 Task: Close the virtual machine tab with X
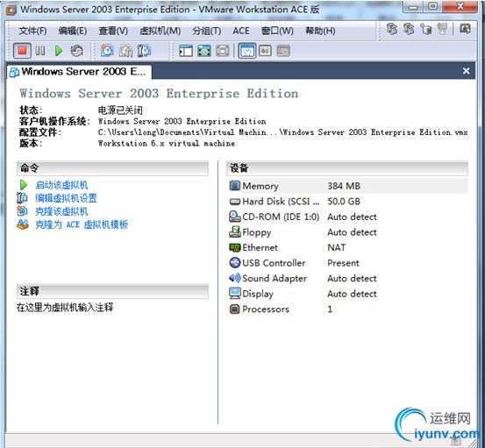[466, 71]
